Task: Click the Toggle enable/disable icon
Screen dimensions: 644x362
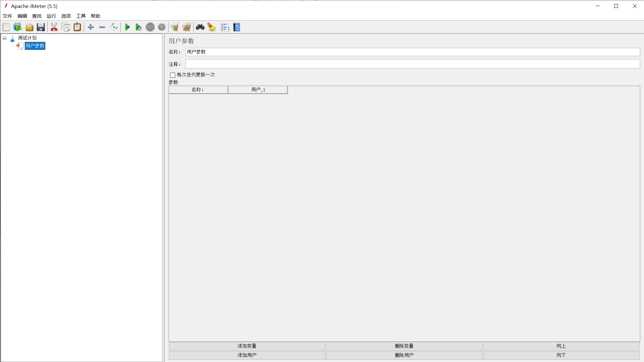Action: 114,27
